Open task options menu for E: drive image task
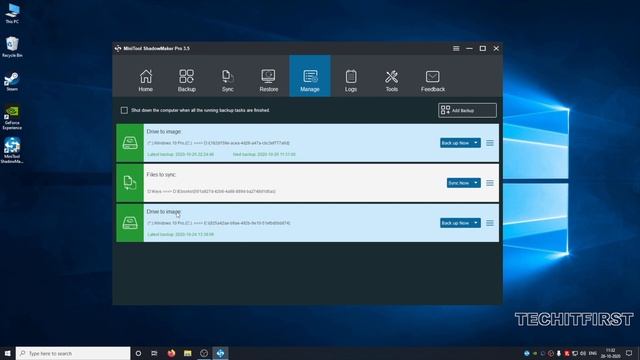 [x=490, y=223]
